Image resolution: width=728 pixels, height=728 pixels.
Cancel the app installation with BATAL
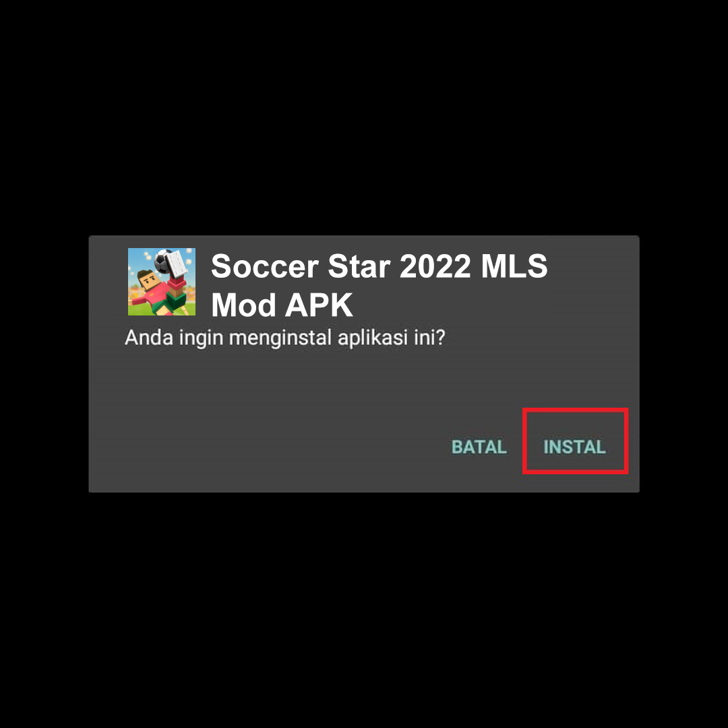[479, 447]
